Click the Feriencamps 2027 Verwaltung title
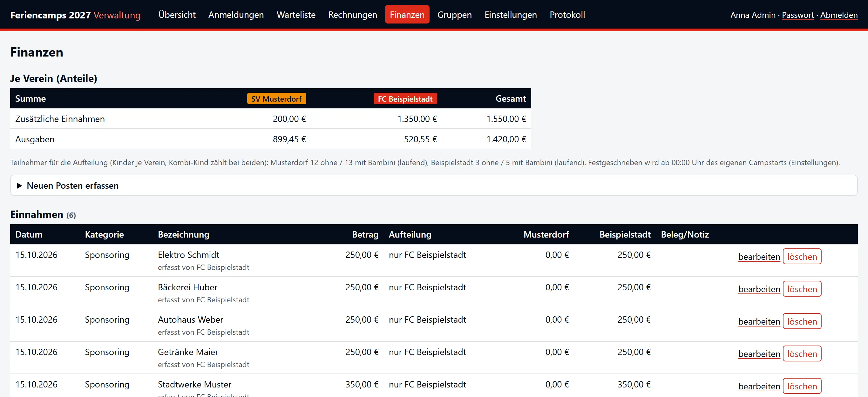Image resolution: width=868 pixels, height=397 pixels. coord(76,15)
